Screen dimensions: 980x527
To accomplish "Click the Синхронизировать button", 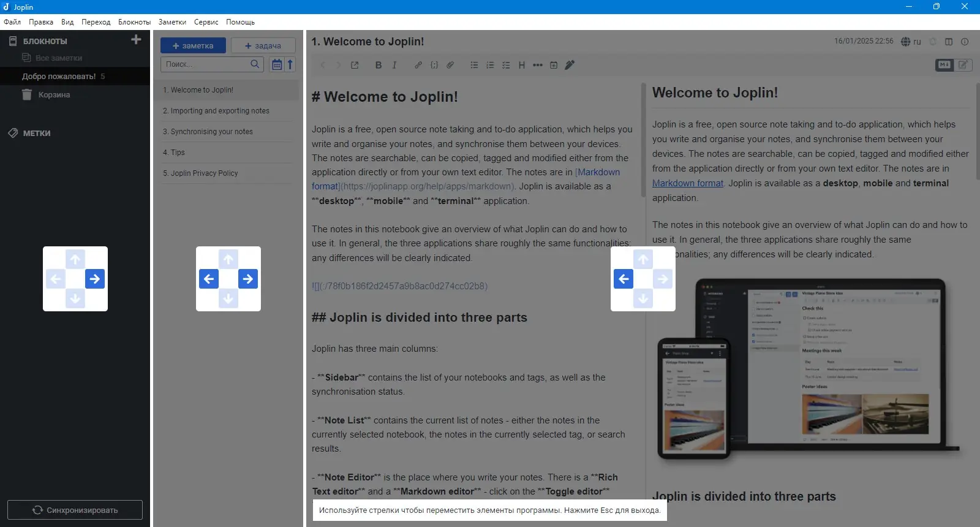I will click(x=75, y=510).
